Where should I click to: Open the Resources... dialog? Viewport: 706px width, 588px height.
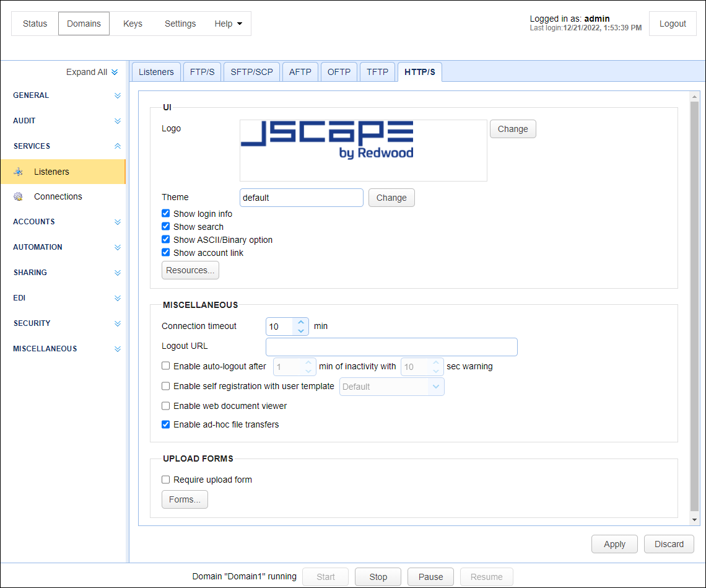point(190,270)
